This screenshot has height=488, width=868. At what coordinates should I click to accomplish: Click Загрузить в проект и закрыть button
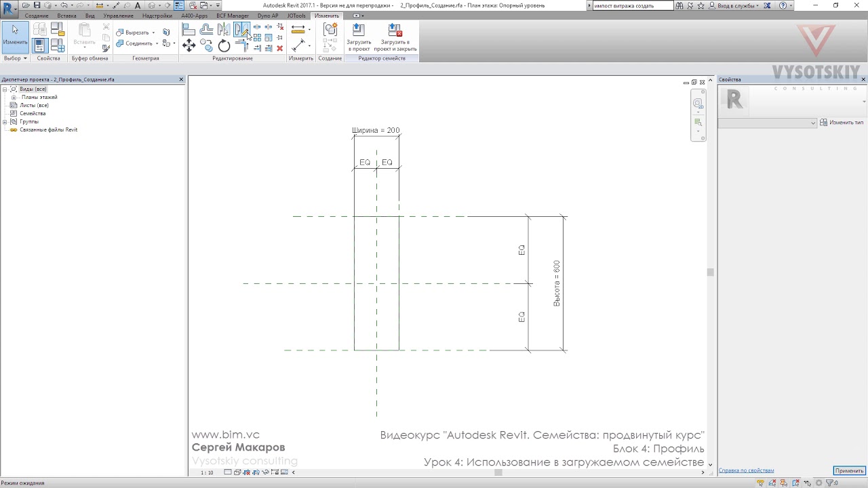click(395, 38)
